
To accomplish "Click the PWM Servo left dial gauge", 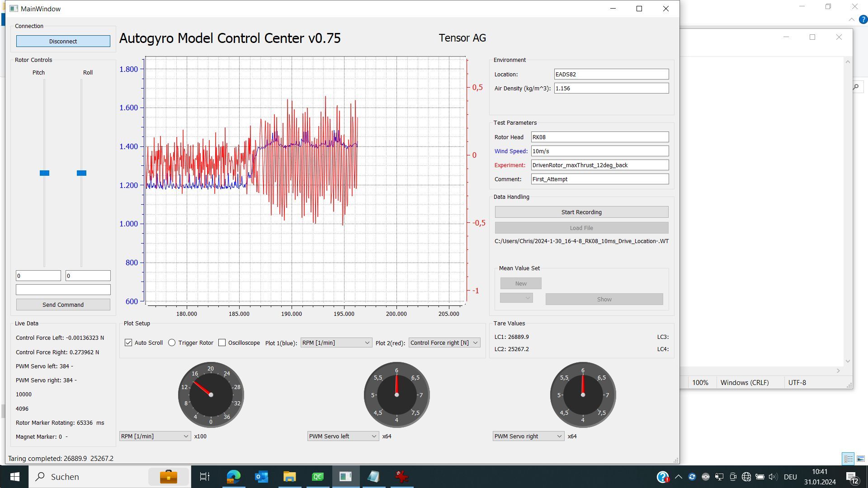I will (396, 395).
